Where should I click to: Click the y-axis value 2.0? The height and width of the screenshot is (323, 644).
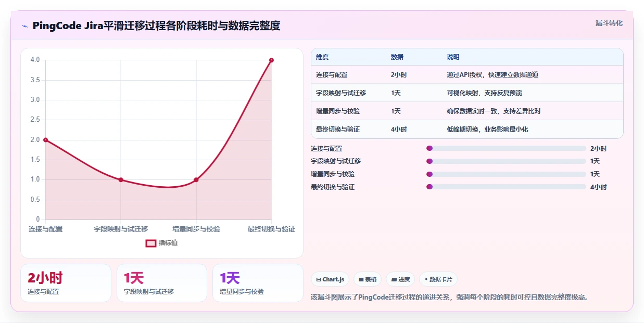coord(35,140)
